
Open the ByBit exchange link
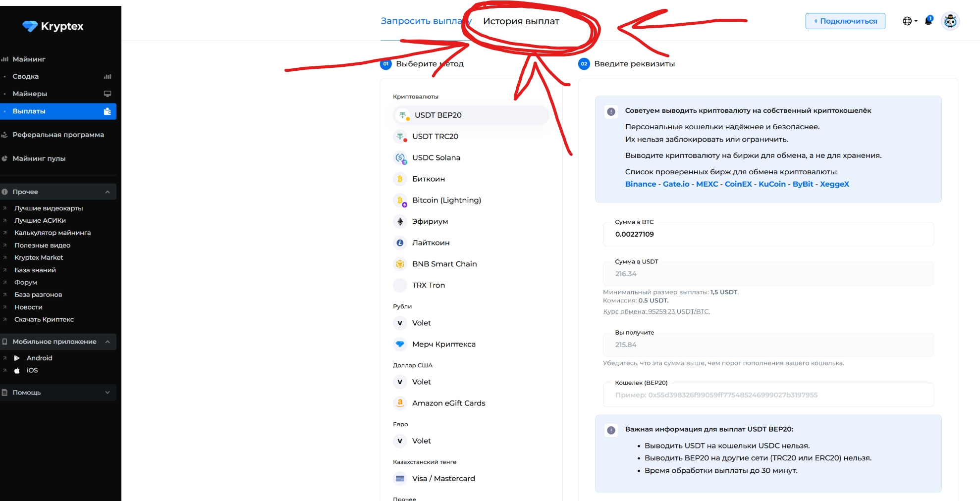tap(803, 184)
